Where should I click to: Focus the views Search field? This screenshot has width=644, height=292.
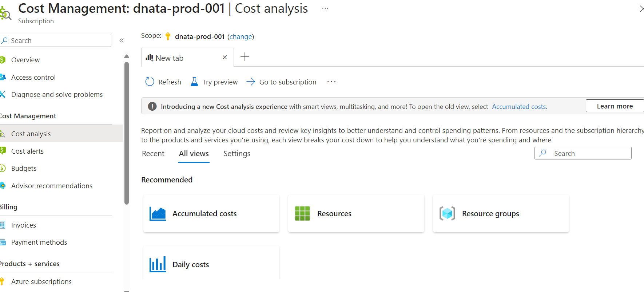click(583, 153)
